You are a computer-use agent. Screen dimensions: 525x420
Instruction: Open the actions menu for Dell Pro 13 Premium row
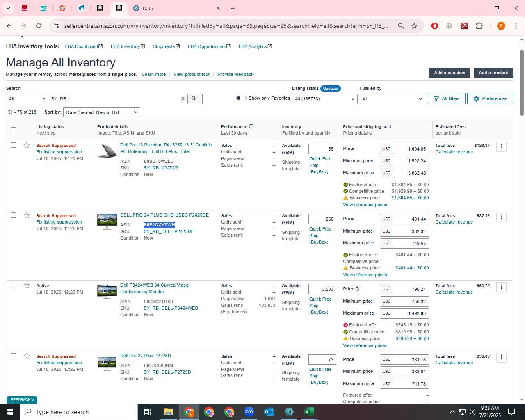(x=501, y=147)
